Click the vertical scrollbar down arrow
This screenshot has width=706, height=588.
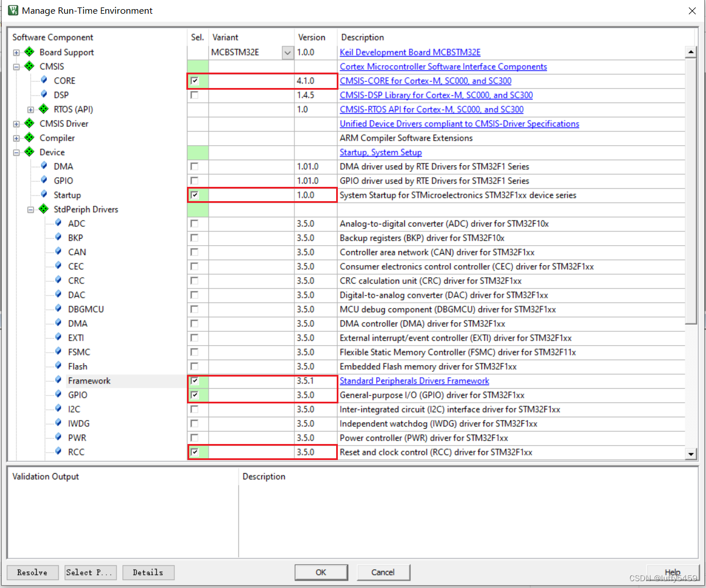point(691,454)
